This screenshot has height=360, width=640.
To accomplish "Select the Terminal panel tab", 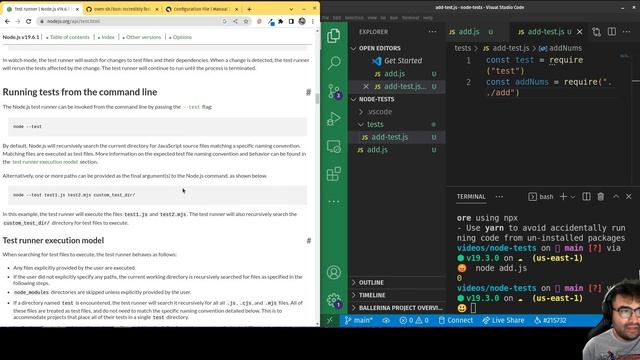I will click(x=471, y=196).
